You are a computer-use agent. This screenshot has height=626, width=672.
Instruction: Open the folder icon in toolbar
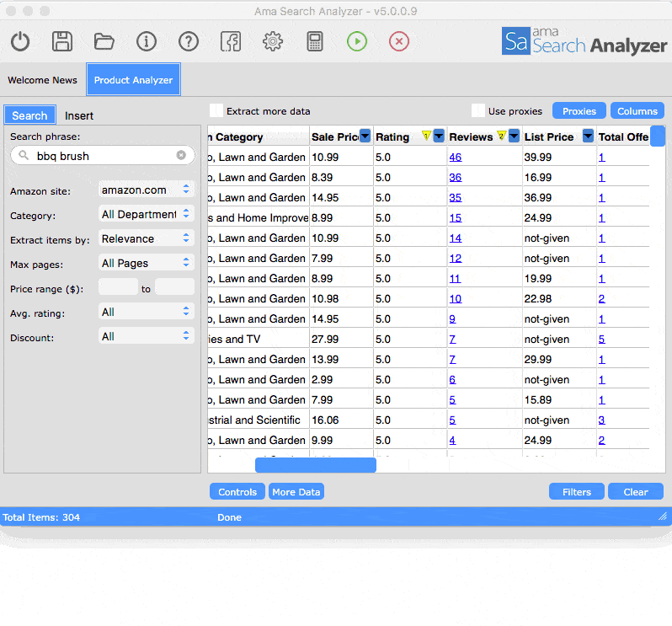104,41
